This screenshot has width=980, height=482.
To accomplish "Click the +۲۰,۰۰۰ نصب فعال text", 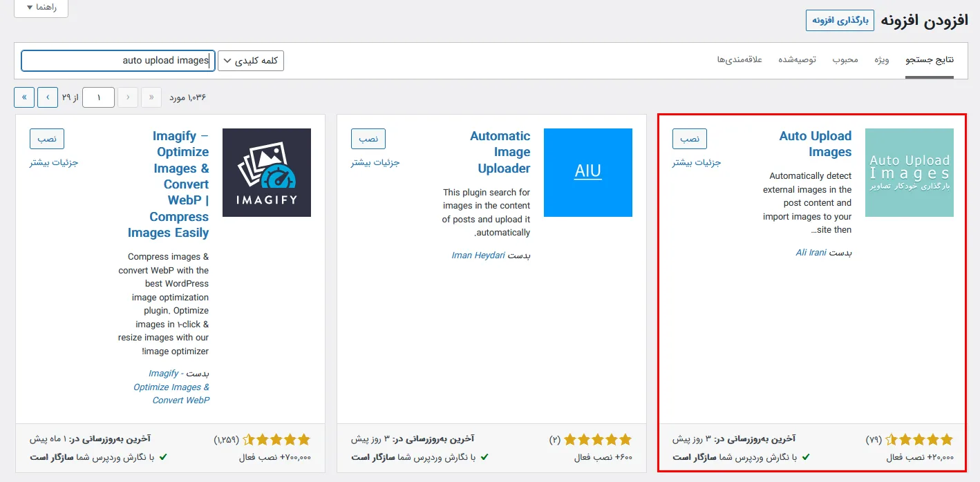I will pyautogui.click(x=920, y=457).
